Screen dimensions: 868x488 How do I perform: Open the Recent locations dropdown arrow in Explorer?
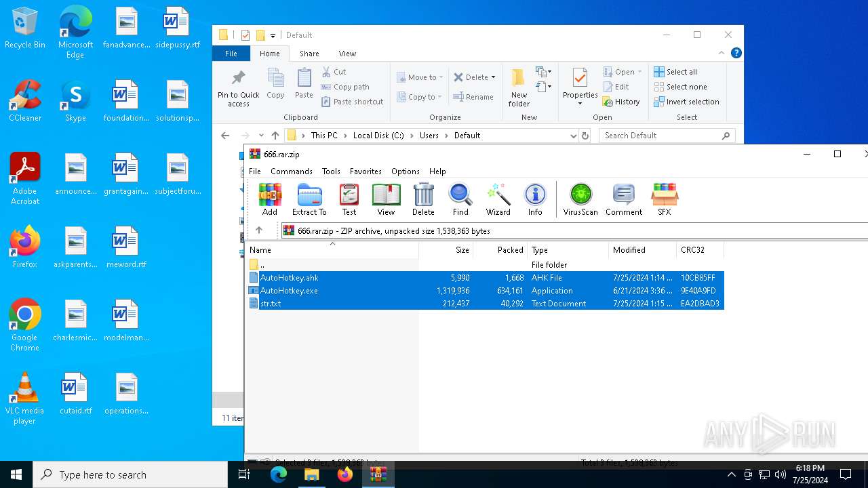click(261, 136)
